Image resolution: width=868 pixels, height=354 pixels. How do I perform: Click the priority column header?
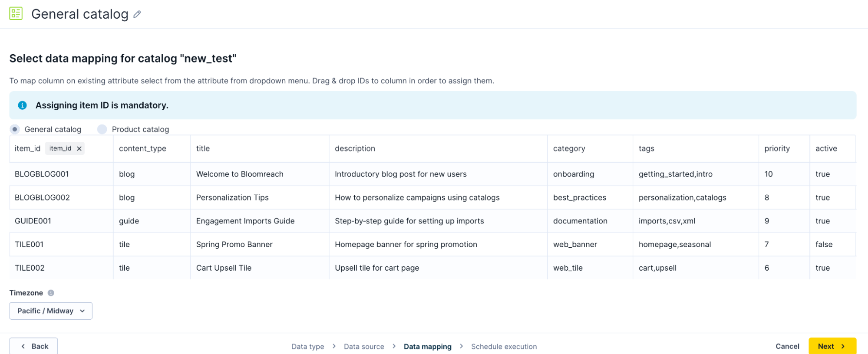(777, 148)
